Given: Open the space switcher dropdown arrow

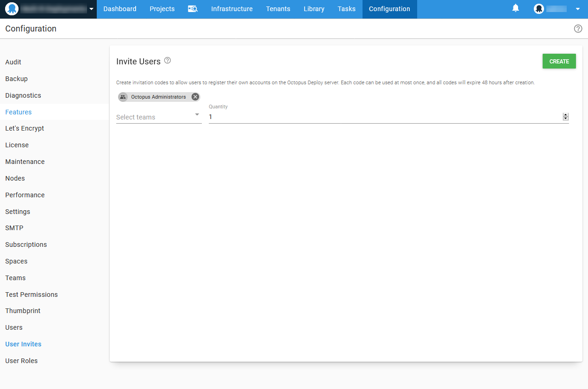Looking at the screenshot, I should pos(91,9).
